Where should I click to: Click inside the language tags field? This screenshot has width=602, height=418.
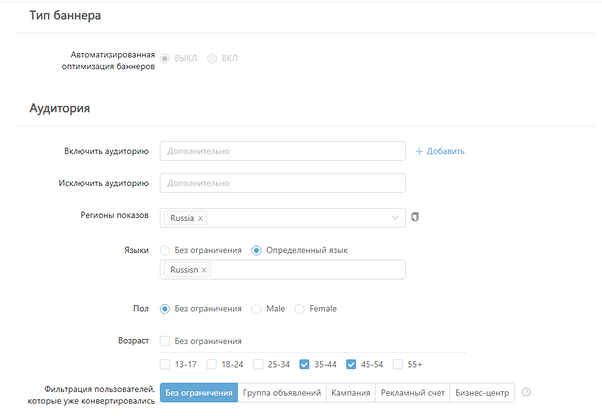click(283, 270)
